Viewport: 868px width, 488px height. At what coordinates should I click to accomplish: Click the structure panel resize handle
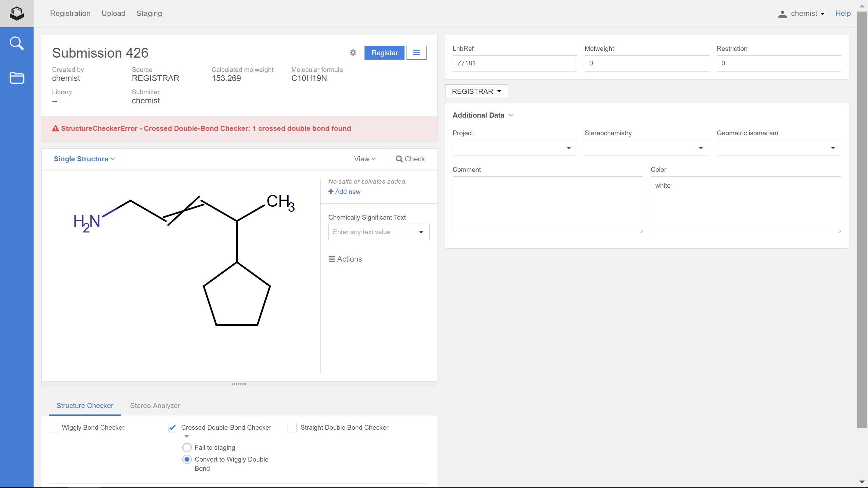tap(239, 384)
